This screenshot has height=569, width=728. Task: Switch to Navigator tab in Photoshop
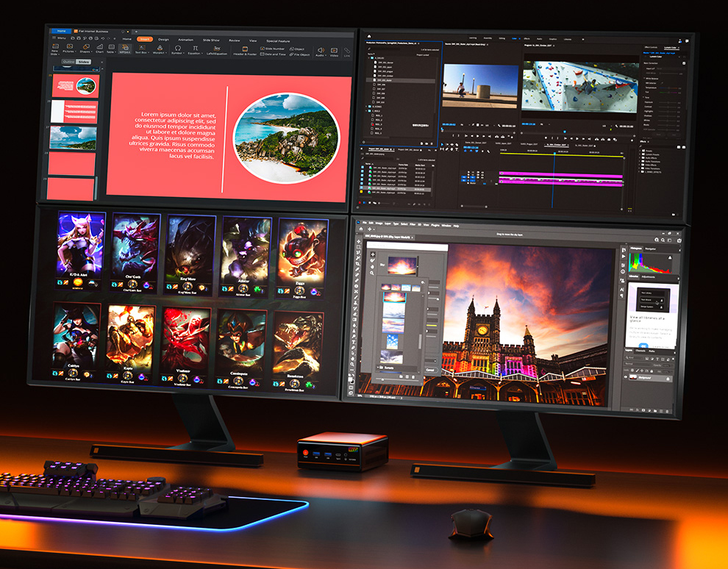pos(651,248)
